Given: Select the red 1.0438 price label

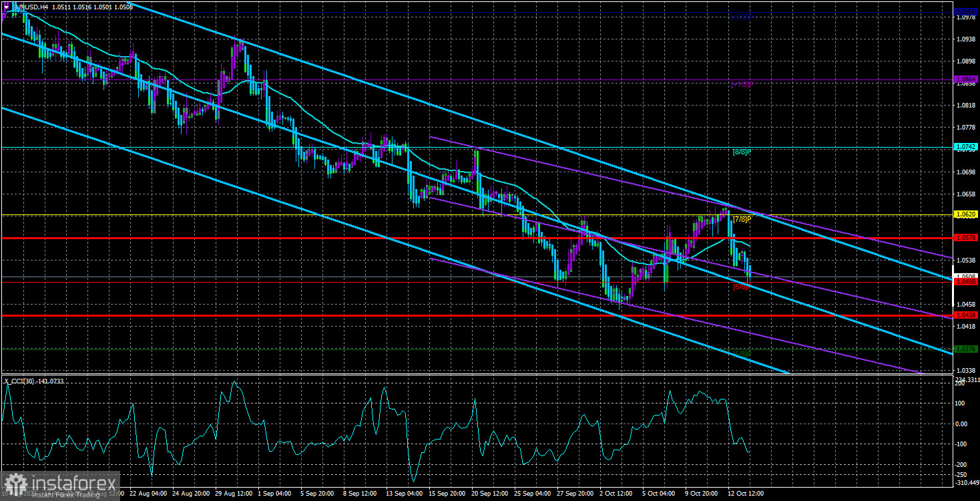Looking at the screenshot, I should coord(966,315).
